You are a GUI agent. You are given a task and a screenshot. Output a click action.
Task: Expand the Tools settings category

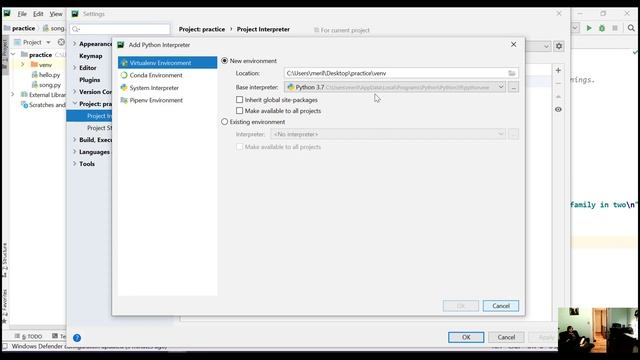tap(75, 164)
